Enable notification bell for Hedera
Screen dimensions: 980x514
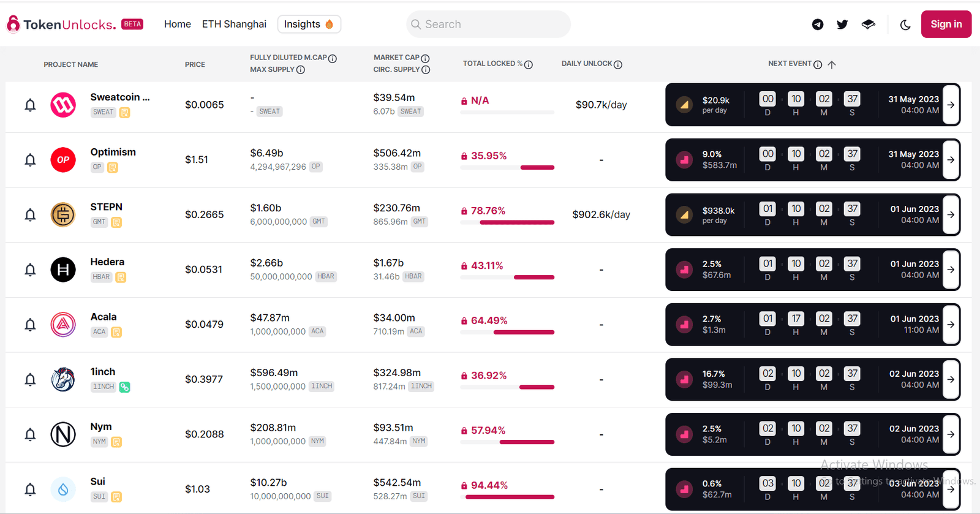pyautogui.click(x=30, y=270)
